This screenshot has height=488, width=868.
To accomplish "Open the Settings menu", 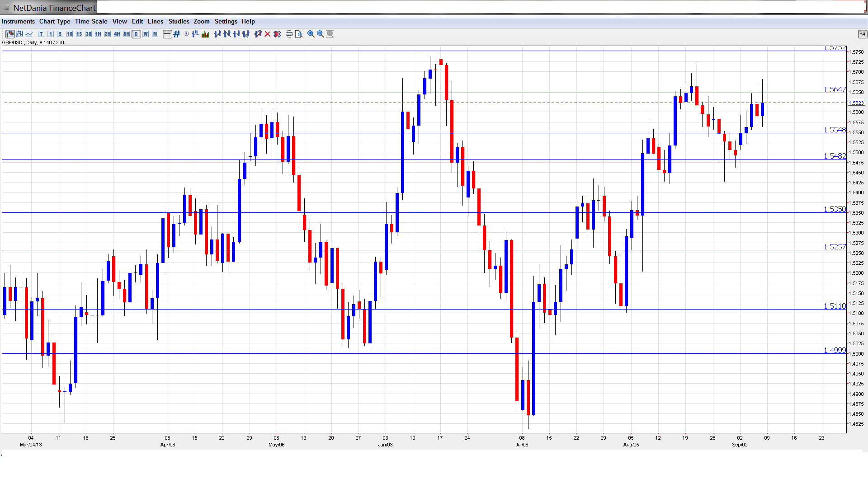I will point(226,21).
